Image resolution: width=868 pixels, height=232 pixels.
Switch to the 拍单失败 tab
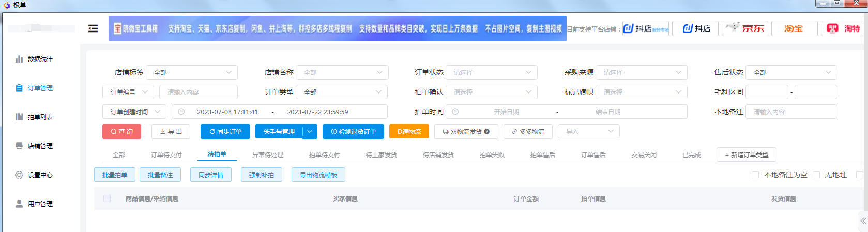492,155
